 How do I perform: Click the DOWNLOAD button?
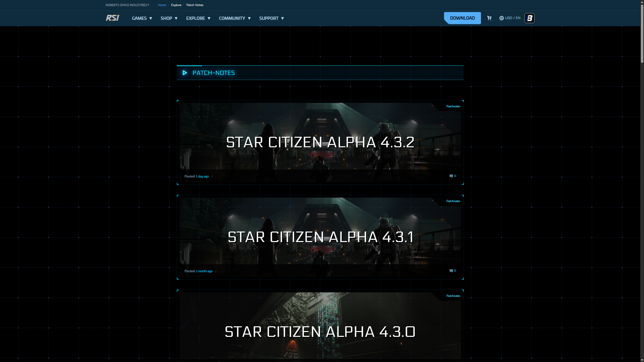click(462, 18)
